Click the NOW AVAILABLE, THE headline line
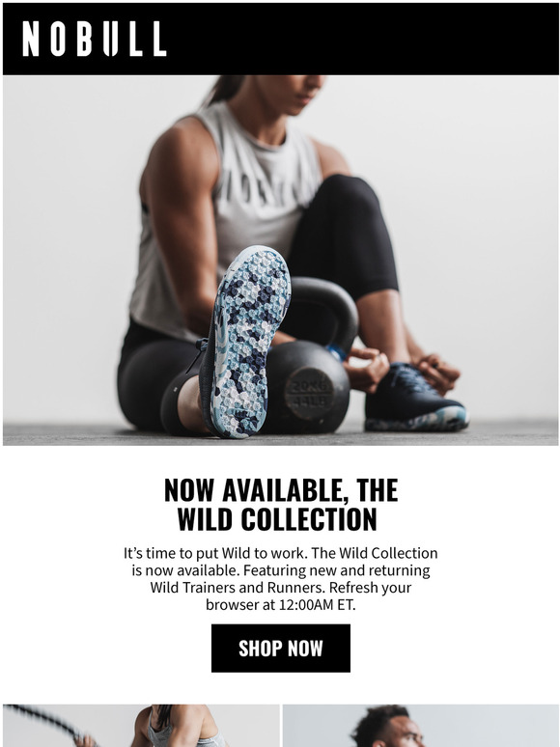This screenshot has height=747, width=560. [281, 490]
